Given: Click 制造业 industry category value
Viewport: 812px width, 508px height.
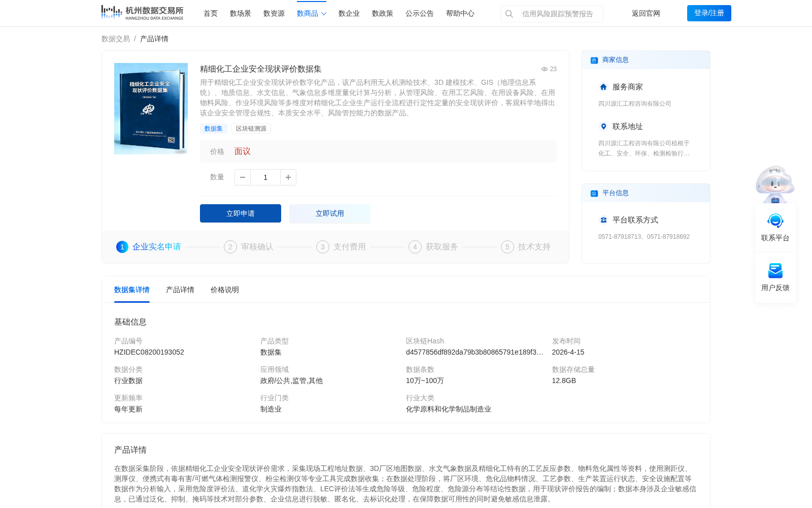Looking at the screenshot, I should pos(271,409).
